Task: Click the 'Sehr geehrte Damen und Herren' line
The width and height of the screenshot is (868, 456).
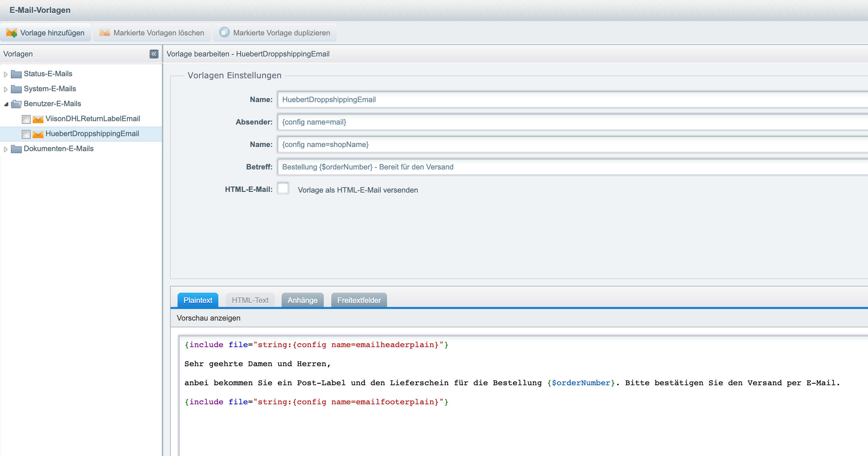Action: pos(257,364)
